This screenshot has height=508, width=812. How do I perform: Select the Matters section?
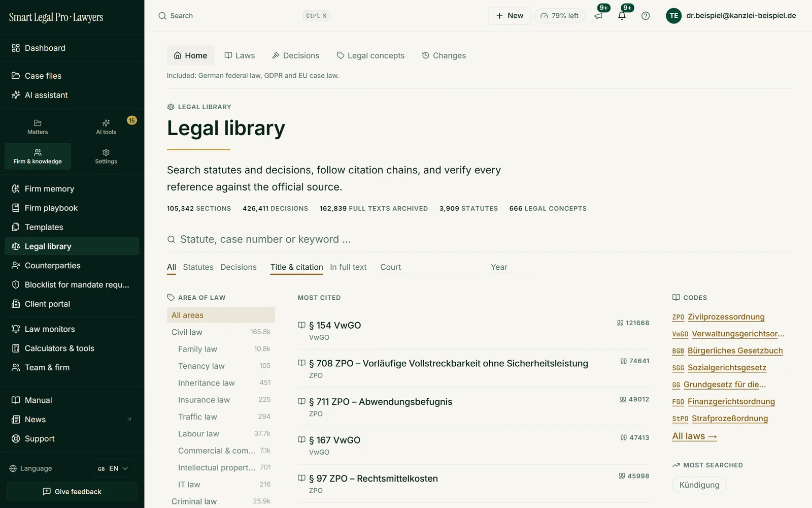click(x=38, y=127)
